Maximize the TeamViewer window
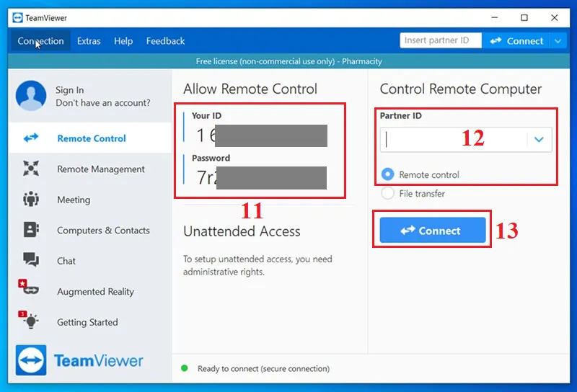Viewport: 577px width, 392px height. pyautogui.click(x=524, y=17)
